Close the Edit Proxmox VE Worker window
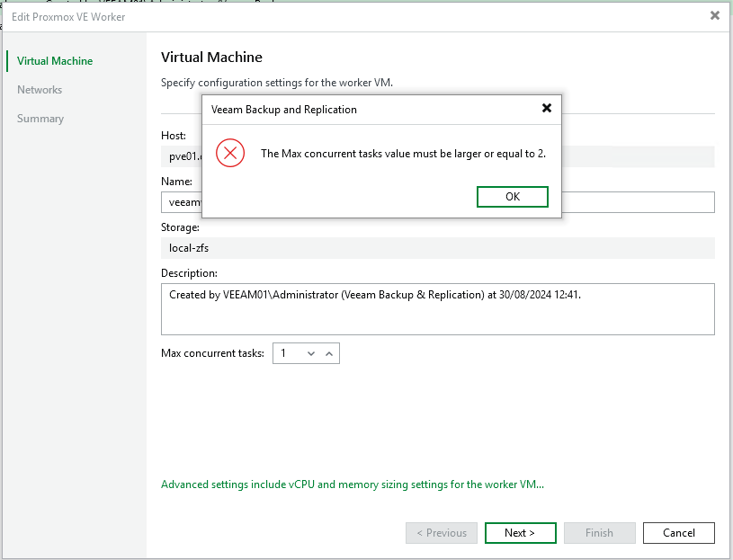 tap(714, 15)
